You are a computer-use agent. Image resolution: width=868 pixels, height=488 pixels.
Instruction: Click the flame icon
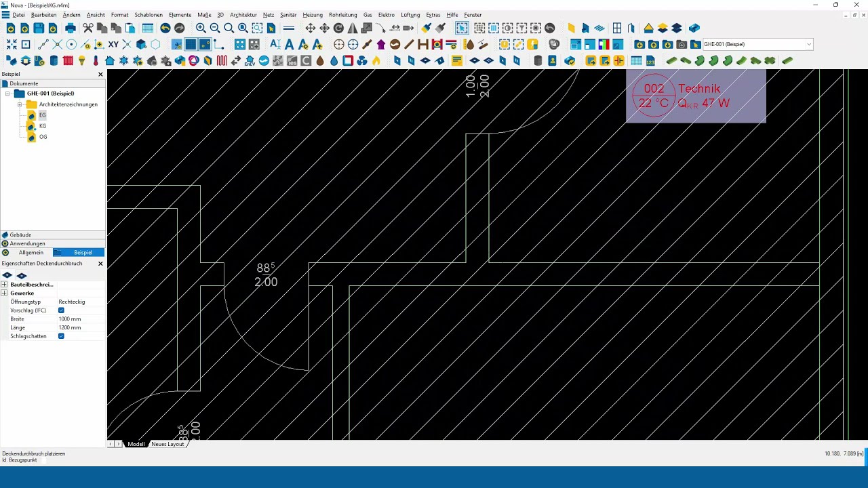(x=376, y=60)
